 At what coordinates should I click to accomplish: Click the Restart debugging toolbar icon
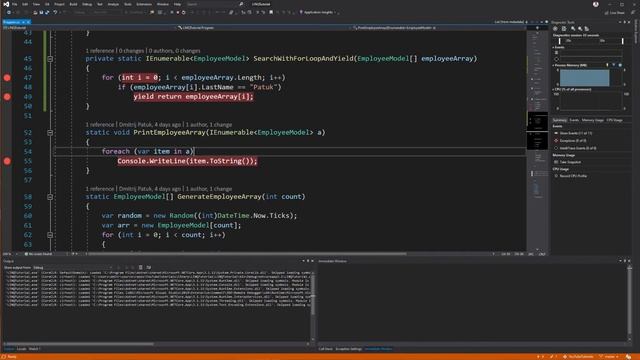[184, 12]
